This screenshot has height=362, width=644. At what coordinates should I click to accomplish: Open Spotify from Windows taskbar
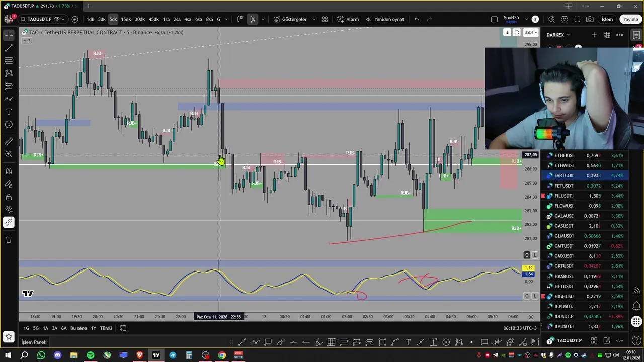(90, 355)
